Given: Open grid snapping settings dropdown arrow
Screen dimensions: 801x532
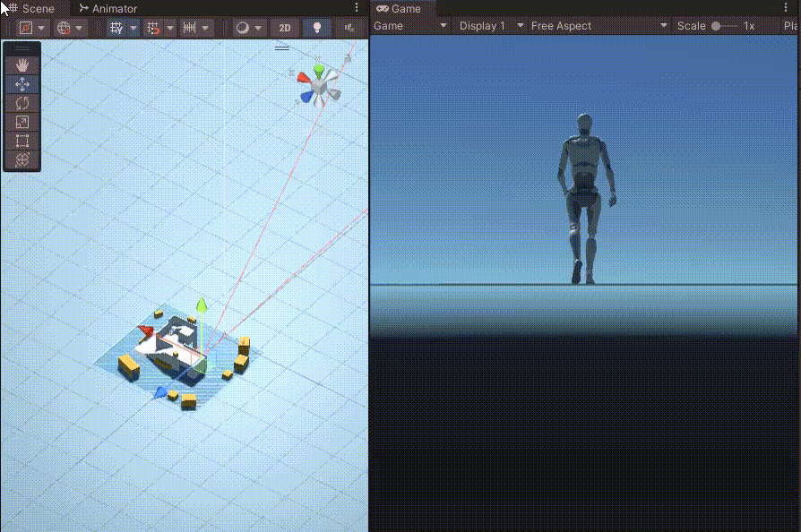Looking at the screenshot, I should tap(170, 28).
